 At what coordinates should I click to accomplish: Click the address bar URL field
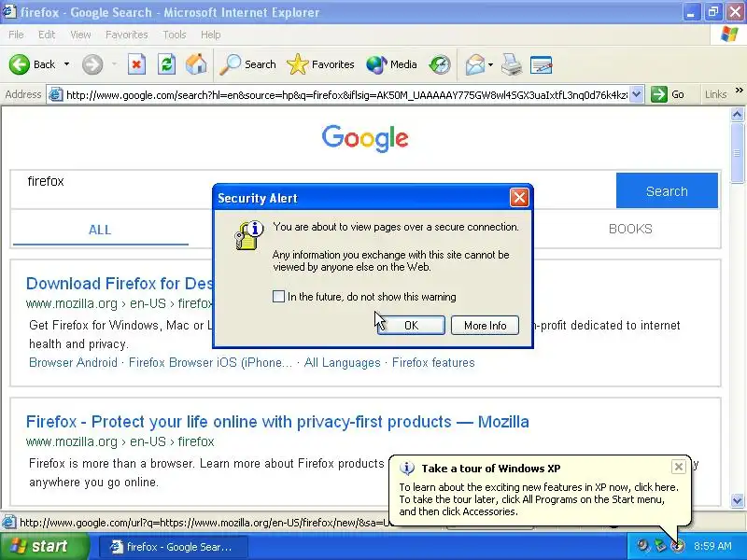click(x=346, y=95)
